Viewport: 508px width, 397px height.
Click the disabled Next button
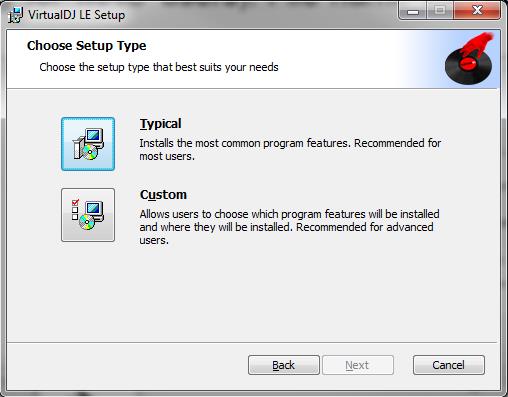pos(358,365)
